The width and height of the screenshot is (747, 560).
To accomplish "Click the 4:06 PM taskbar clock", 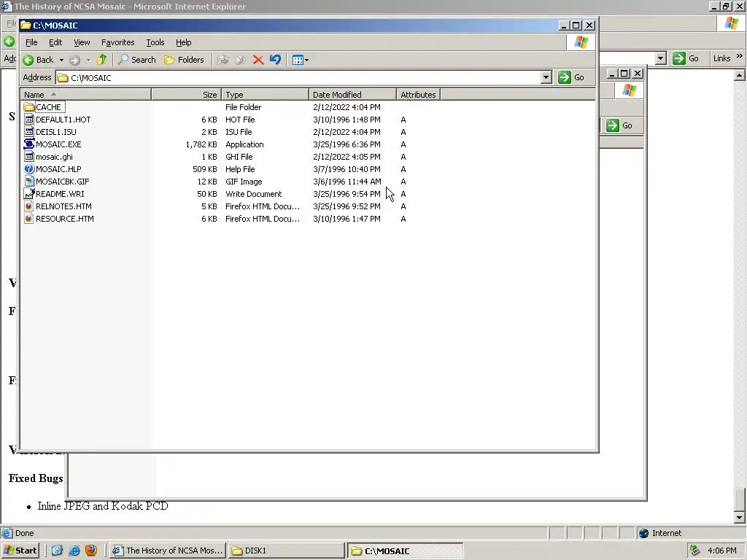I will [722, 551].
